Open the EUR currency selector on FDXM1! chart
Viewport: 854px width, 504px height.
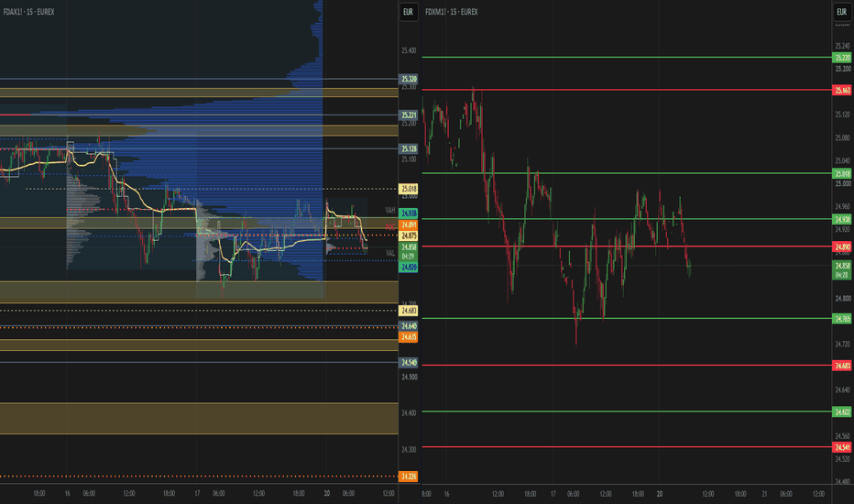click(x=842, y=12)
